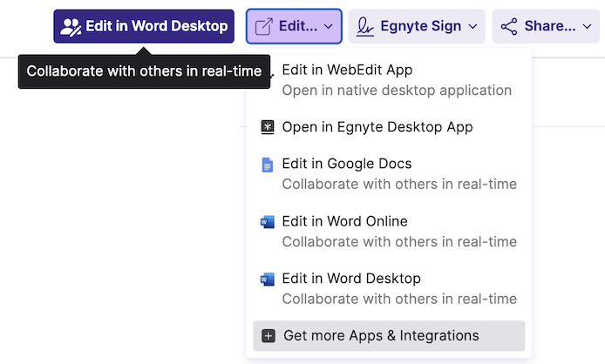Click the Egnyte Desktop App icon
This screenshot has height=364, width=605.
pyautogui.click(x=268, y=127)
